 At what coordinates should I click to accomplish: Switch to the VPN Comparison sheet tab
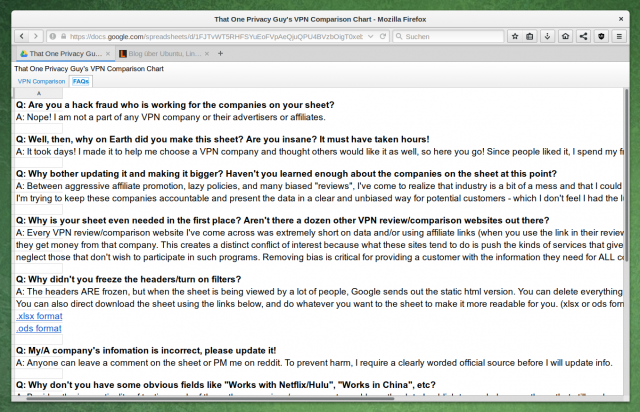tap(41, 81)
